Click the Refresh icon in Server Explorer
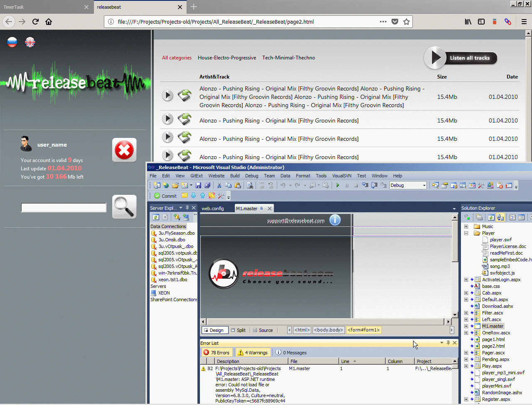Screen dimensions: 532x405 coord(156,217)
